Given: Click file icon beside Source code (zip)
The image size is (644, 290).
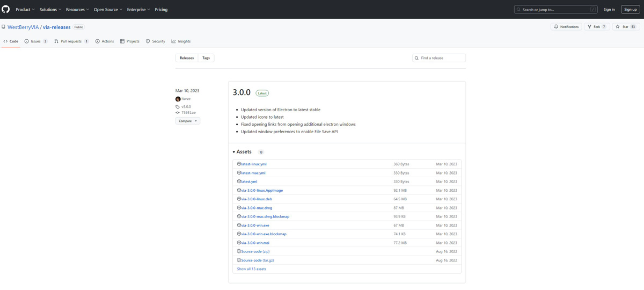Looking at the screenshot, I should point(239,251).
